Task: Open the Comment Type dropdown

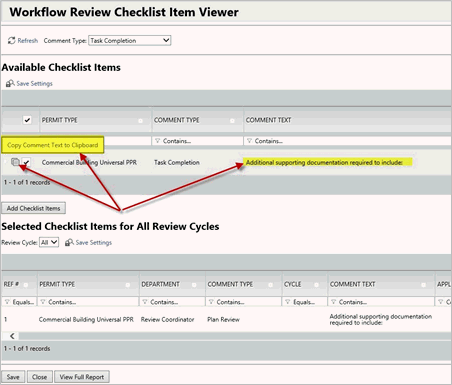Action: click(130, 41)
